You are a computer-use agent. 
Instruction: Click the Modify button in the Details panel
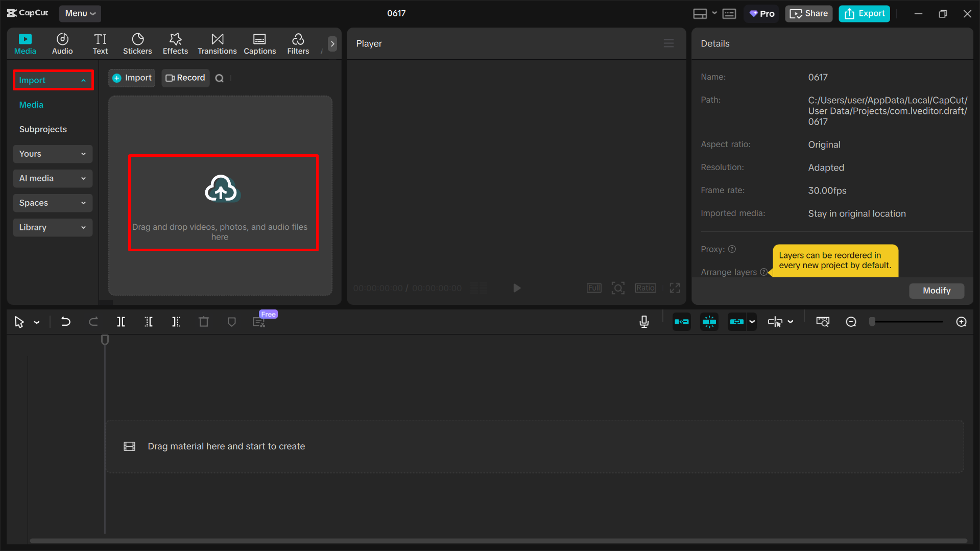tap(936, 290)
